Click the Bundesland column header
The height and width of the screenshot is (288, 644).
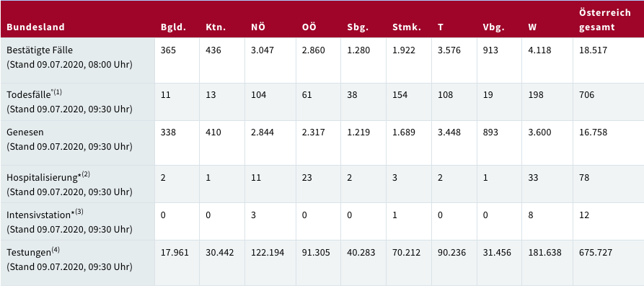(x=35, y=27)
